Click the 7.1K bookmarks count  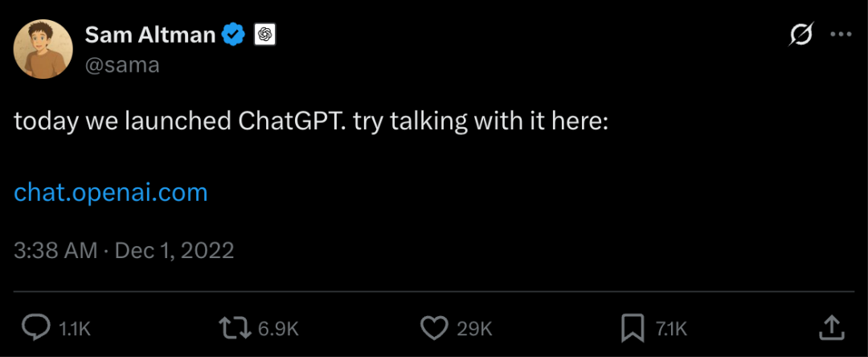[x=670, y=328]
